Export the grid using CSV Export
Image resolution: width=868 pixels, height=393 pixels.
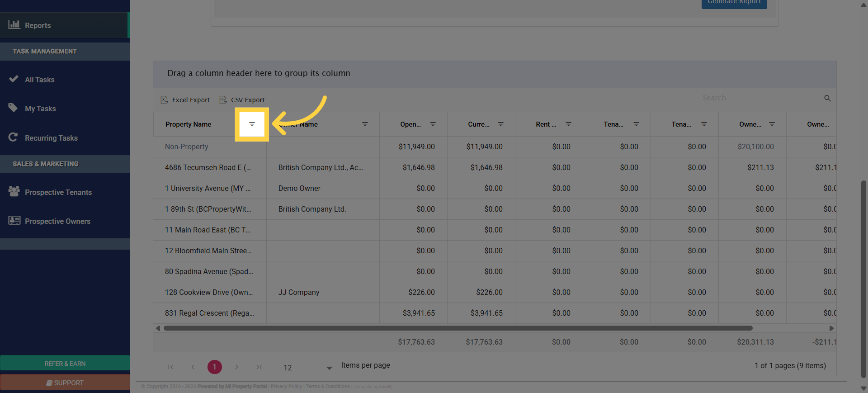[x=242, y=100]
